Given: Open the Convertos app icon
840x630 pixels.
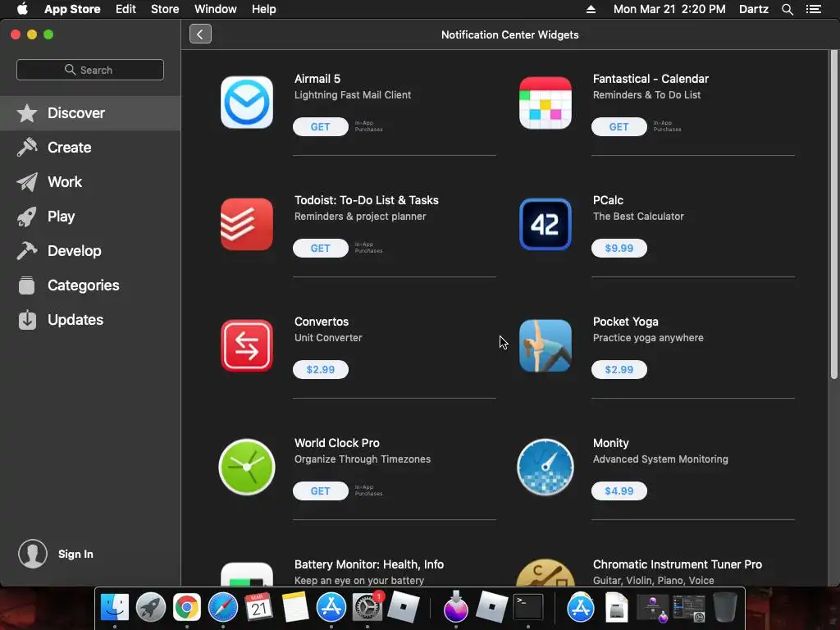Looking at the screenshot, I should click(x=246, y=345).
